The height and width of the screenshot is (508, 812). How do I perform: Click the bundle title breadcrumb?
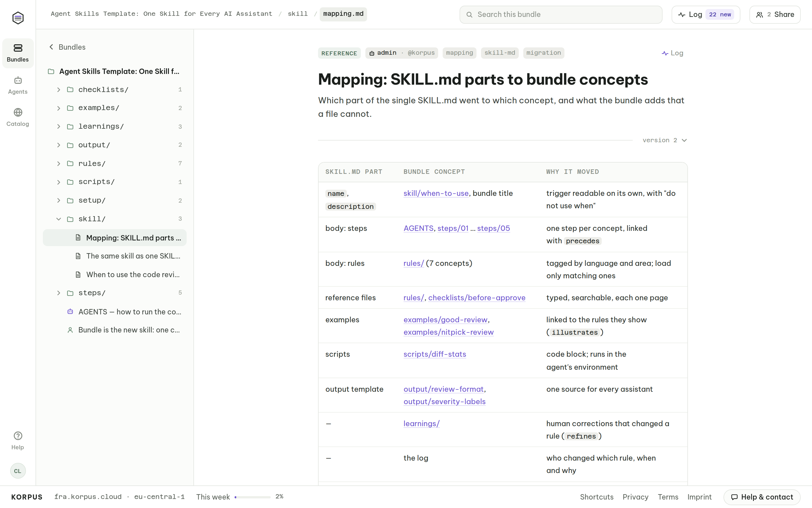coord(161,14)
